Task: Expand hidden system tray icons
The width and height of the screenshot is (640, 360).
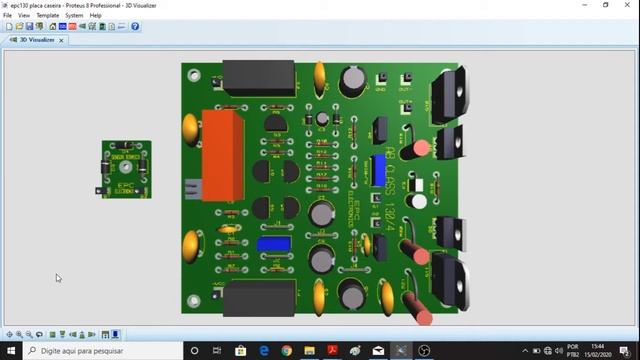Action: (x=525, y=351)
